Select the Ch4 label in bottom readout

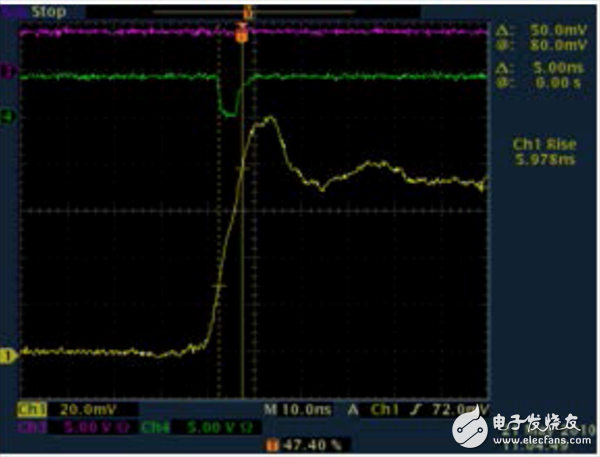pos(153,425)
